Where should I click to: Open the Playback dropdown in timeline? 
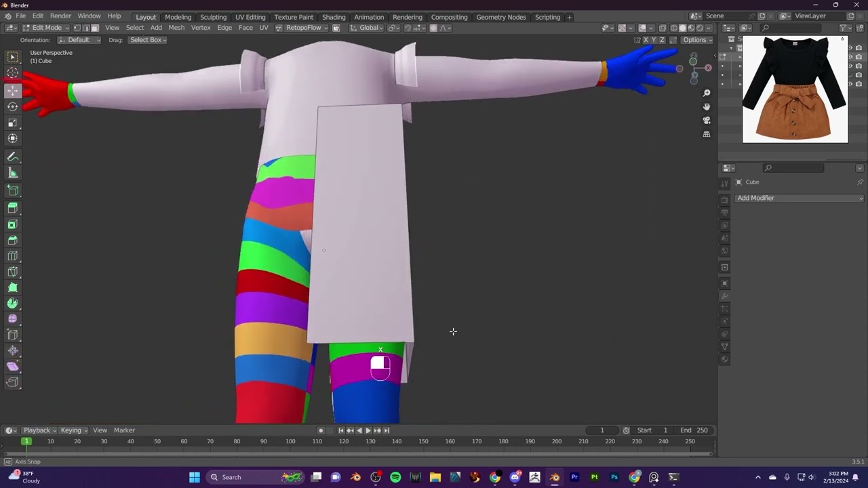point(39,430)
